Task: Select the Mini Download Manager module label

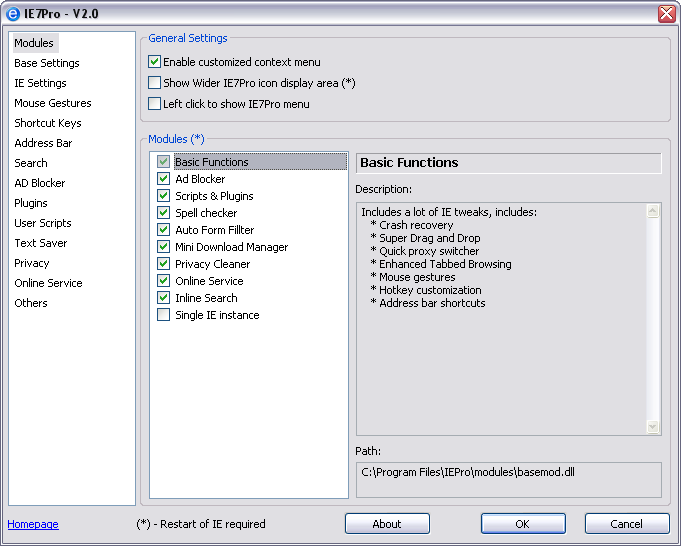Action: [x=231, y=247]
